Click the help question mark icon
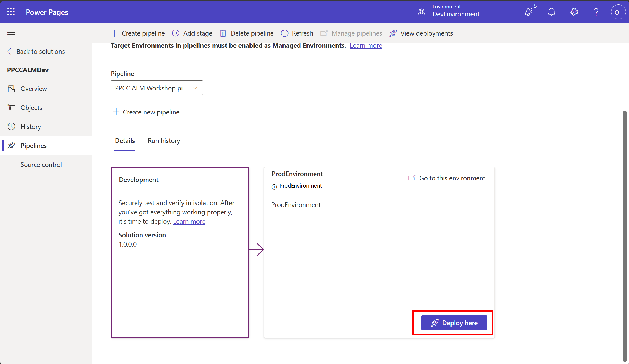629x364 pixels. 596,12
